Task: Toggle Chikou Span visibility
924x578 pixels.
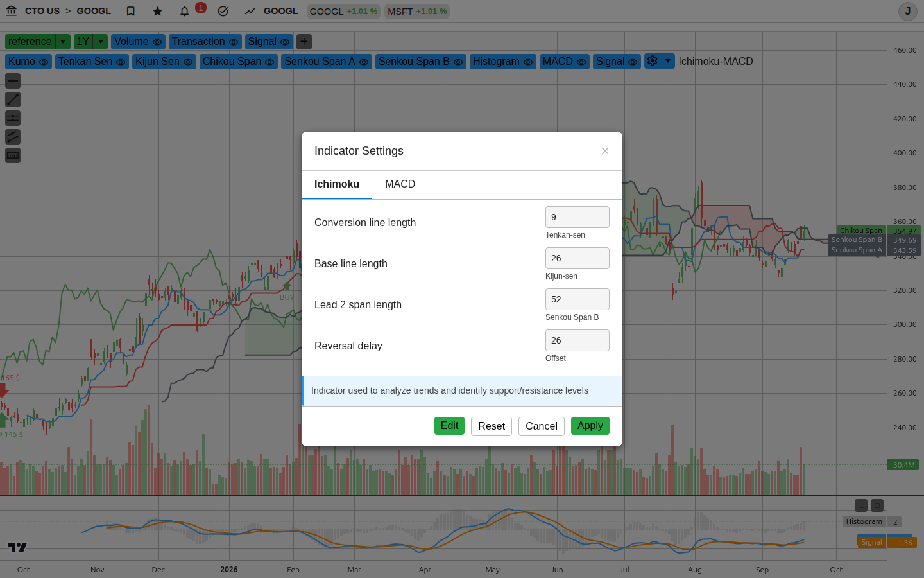Action: tap(269, 62)
